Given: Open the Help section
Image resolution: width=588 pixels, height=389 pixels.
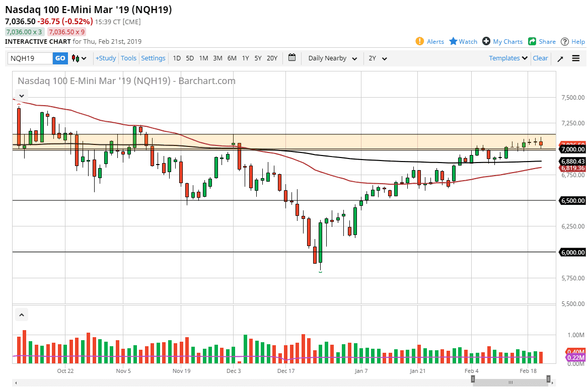Looking at the screenshot, I should click(573, 41).
